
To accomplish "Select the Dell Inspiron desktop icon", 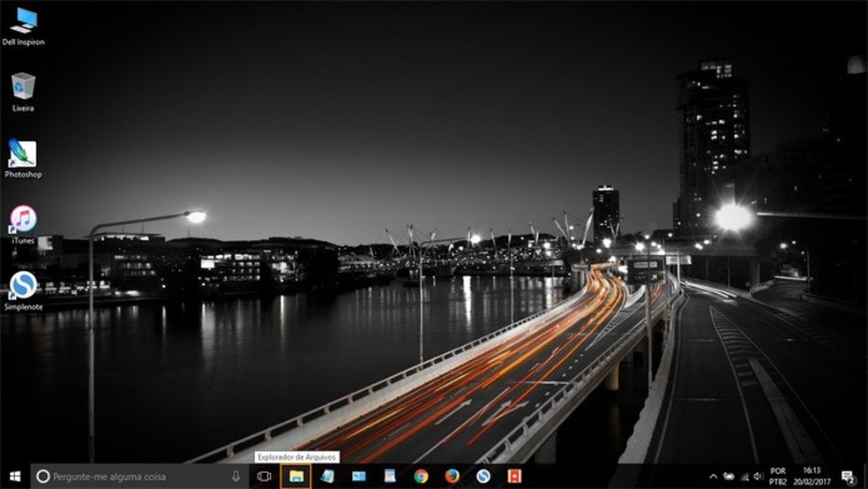I will [x=23, y=25].
